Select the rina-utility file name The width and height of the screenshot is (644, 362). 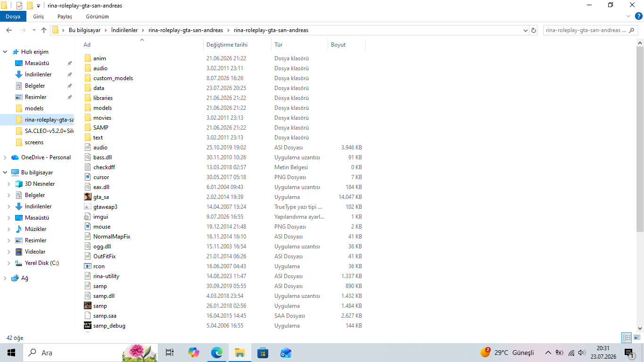pos(106,276)
